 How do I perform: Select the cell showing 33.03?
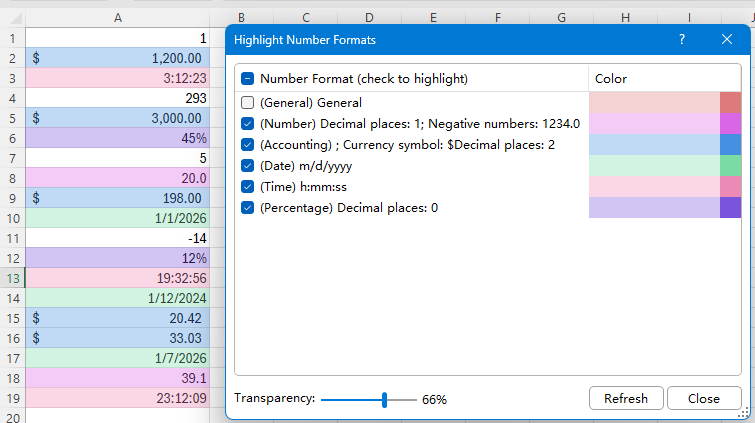pyautogui.click(x=117, y=338)
